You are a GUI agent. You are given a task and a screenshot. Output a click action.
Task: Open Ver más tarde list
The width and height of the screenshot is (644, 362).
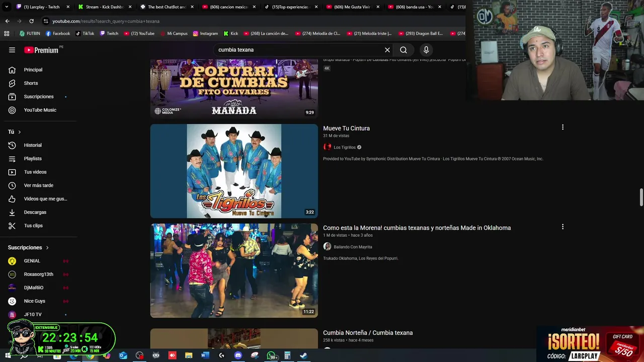click(x=38, y=186)
